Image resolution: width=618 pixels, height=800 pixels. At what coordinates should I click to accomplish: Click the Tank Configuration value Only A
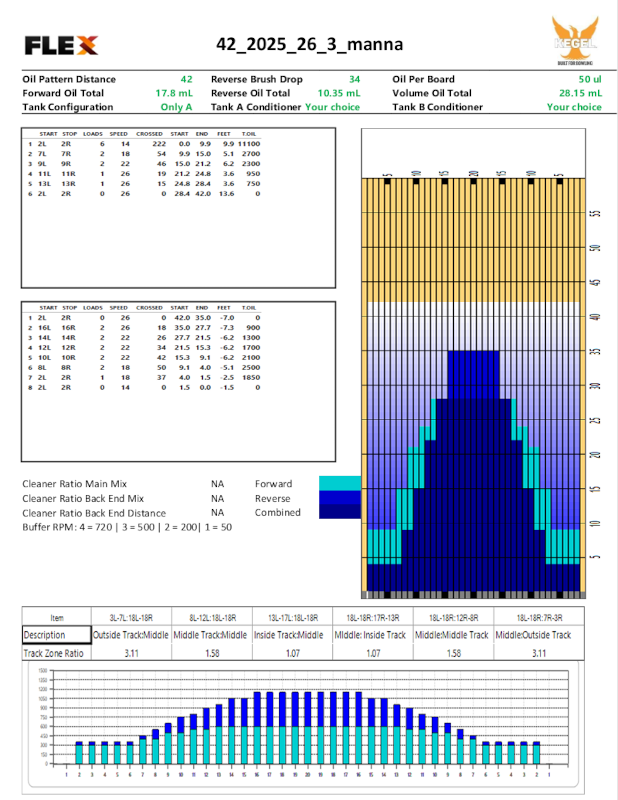(176, 107)
